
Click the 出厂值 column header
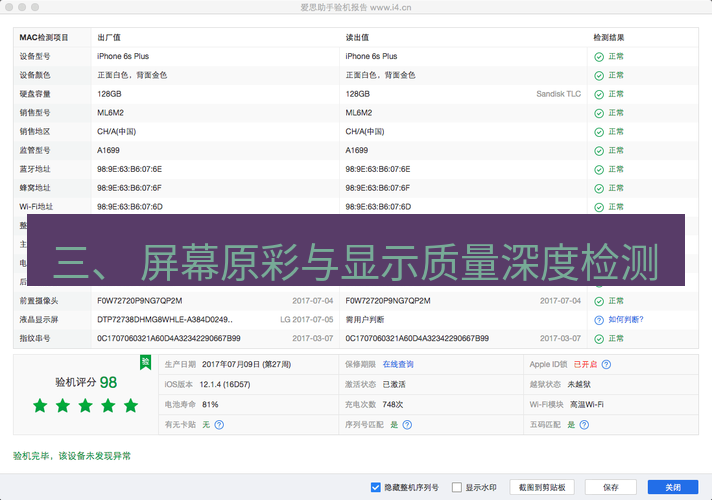tap(109, 37)
